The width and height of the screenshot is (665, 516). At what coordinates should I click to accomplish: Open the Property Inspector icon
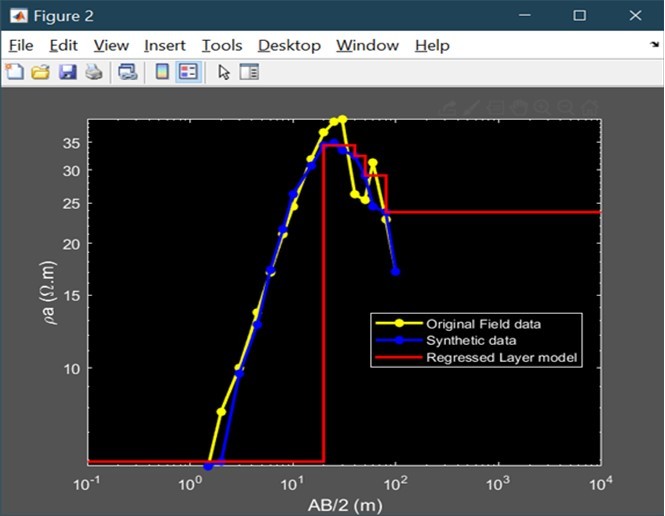coord(248,72)
